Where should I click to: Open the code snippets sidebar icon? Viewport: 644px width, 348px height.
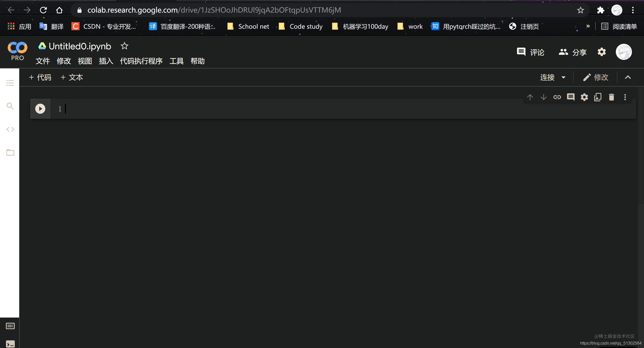click(x=10, y=129)
